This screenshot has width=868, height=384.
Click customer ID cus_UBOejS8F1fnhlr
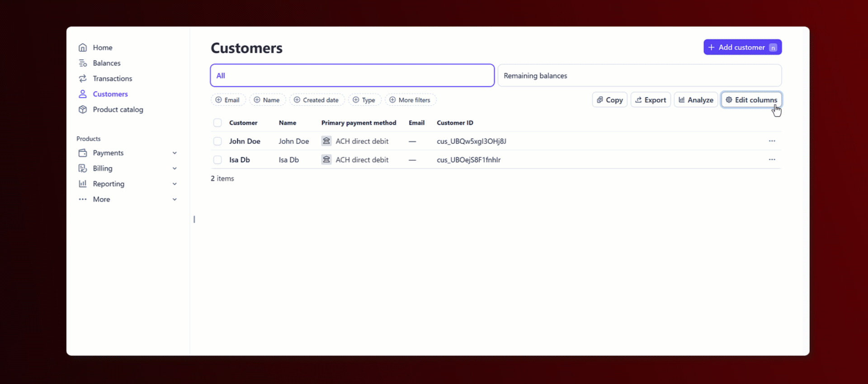[x=469, y=159]
